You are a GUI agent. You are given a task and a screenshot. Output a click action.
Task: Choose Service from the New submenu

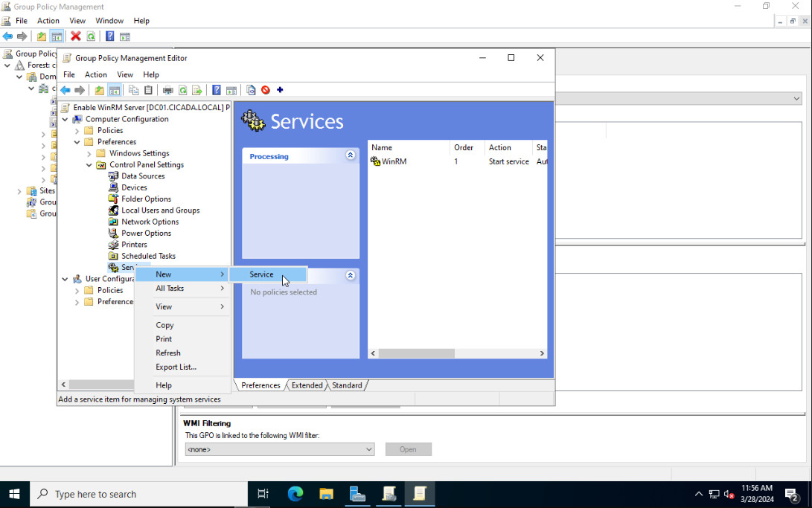coord(268,274)
